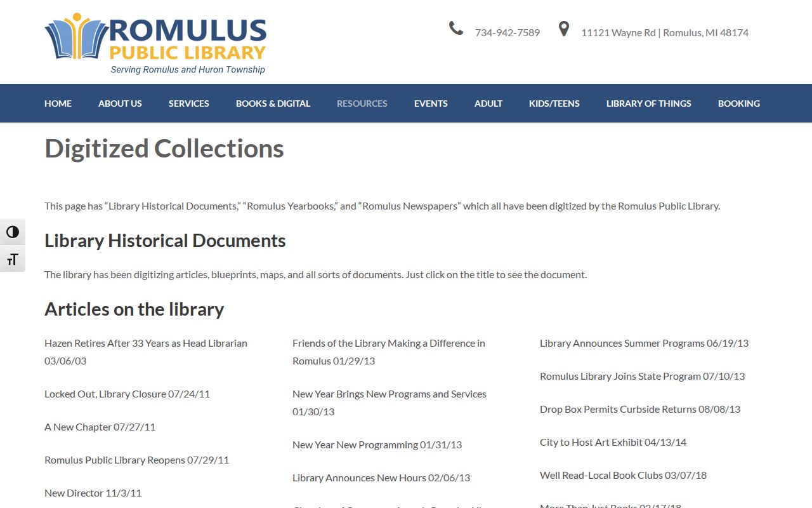Open Hazen Retires After 33 Years article
The width and height of the screenshot is (812, 508).
146,352
